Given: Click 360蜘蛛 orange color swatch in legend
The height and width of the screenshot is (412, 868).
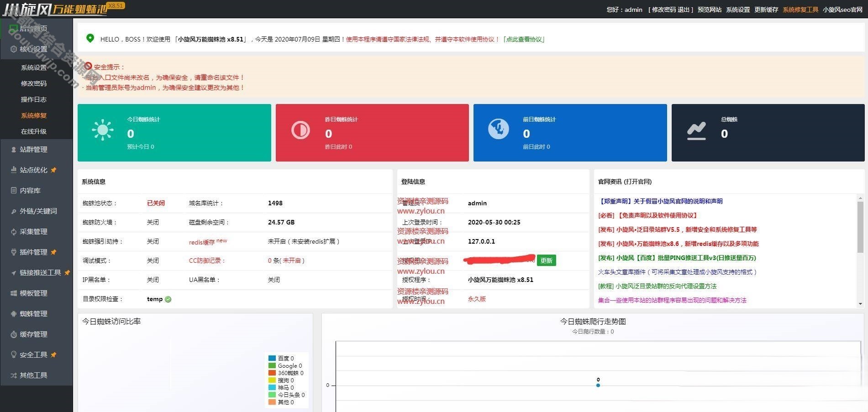Looking at the screenshot, I should (x=272, y=373).
